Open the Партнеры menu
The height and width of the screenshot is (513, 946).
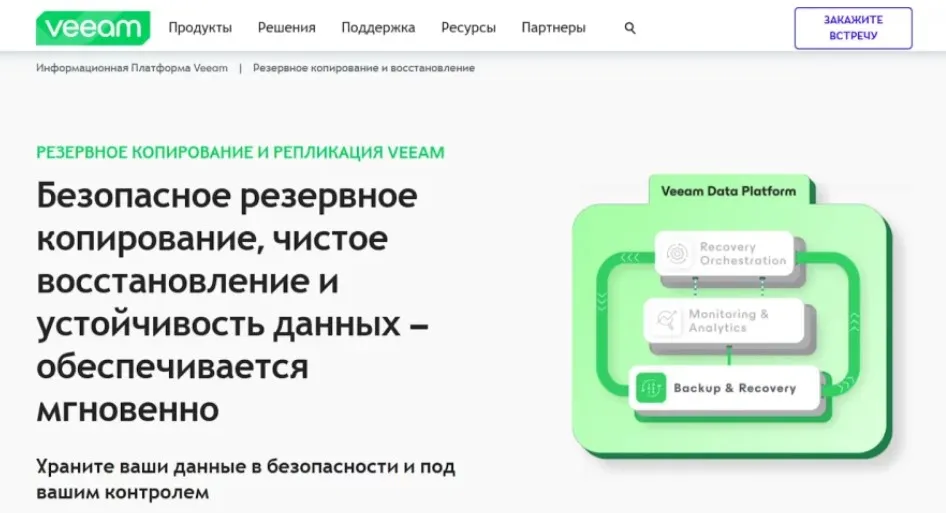[x=553, y=28]
